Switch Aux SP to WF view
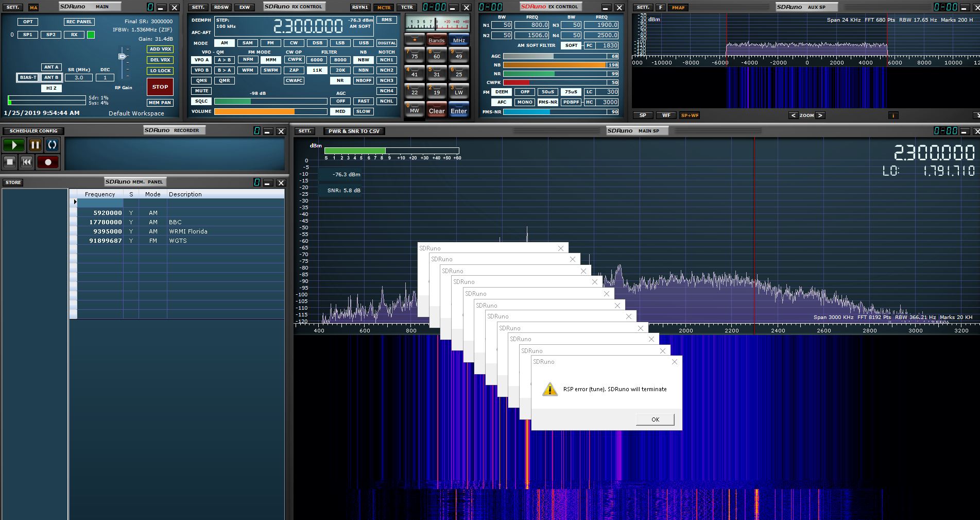The height and width of the screenshot is (520, 980). [666, 115]
